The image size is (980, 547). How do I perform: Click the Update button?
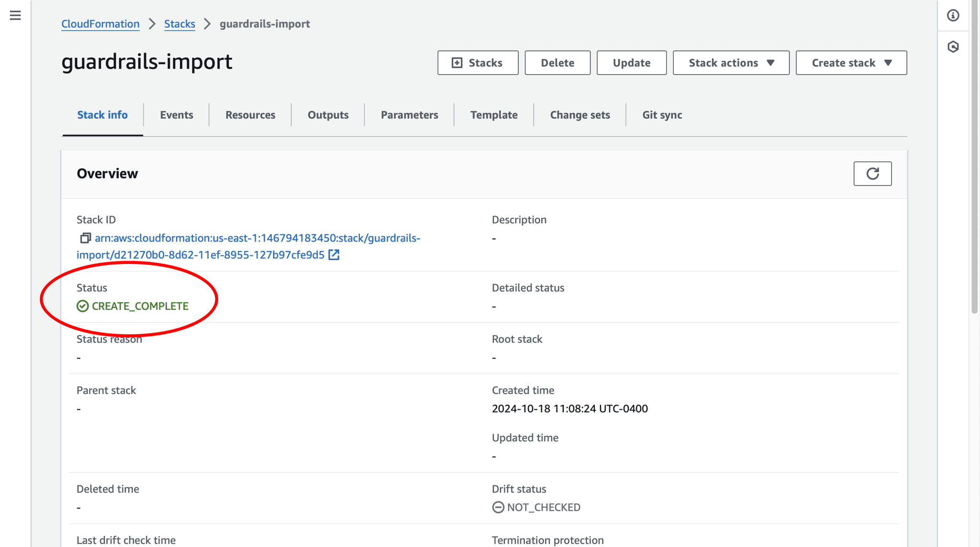coord(632,63)
